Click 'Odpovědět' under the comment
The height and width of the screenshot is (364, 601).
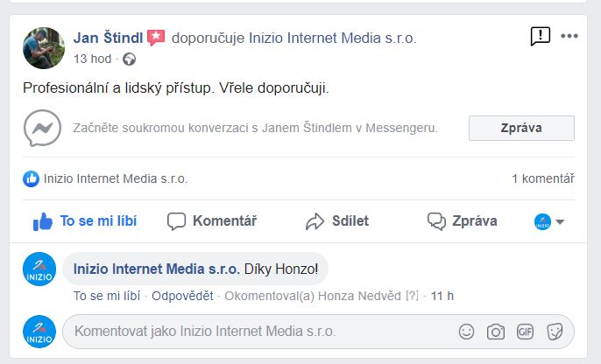tap(182, 296)
